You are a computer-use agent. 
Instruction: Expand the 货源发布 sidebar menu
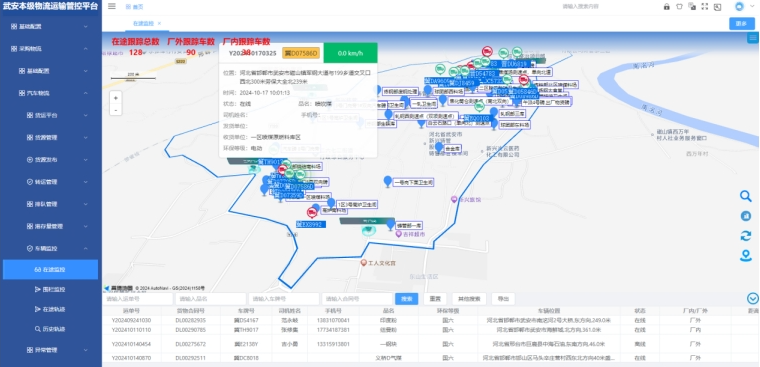pyautogui.click(x=50, y=160)
